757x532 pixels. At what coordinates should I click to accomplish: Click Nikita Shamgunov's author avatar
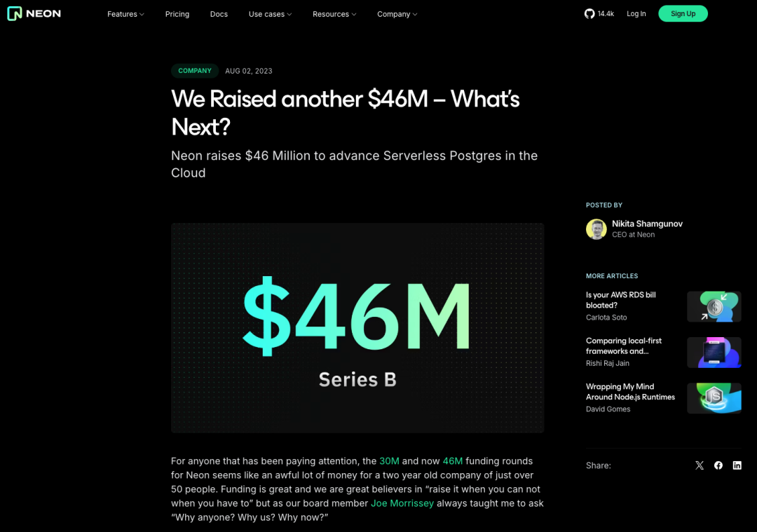click(x=596, y=229)
